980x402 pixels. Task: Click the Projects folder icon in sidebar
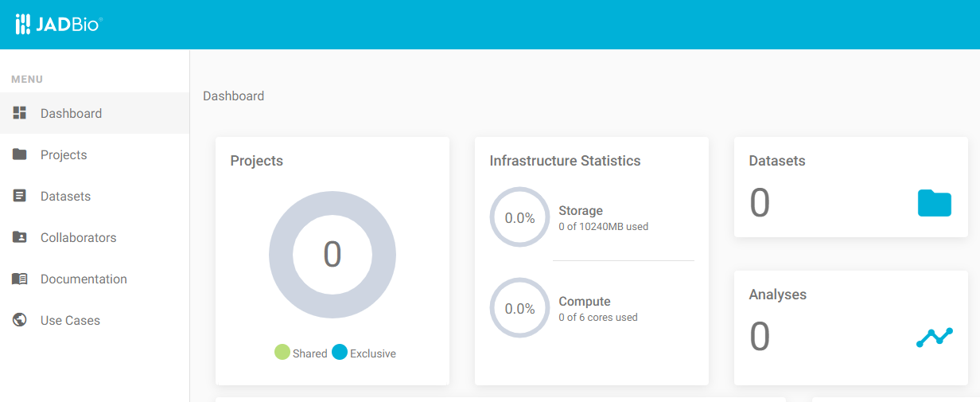click(x=20, y=154)
